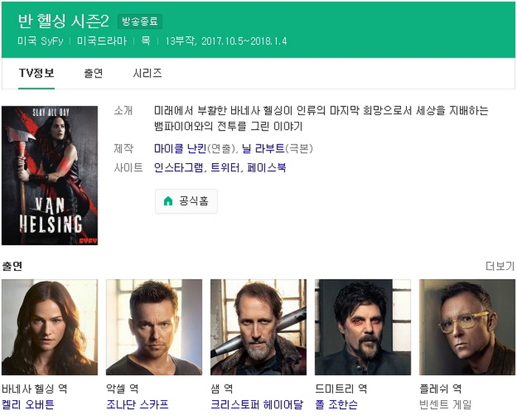Click the 드미트리 역 actor photo
This screenshot has height=420, width=517.
click(x=363, y=327)
